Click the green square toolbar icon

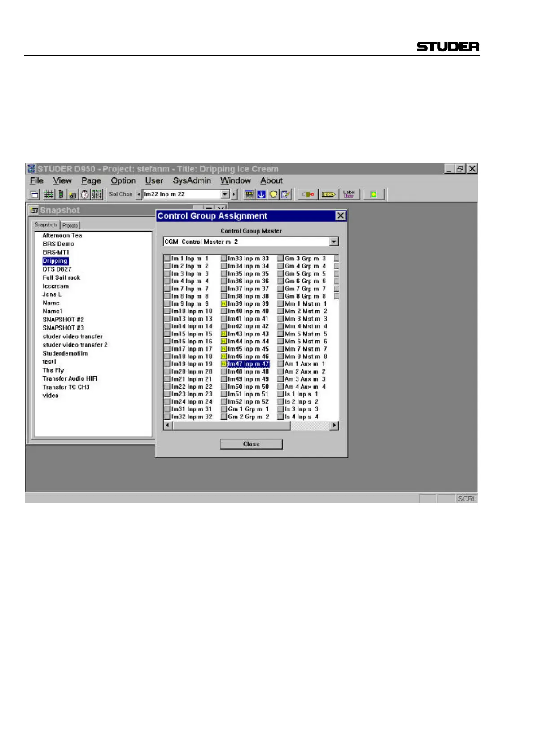[x=373, y=194]
